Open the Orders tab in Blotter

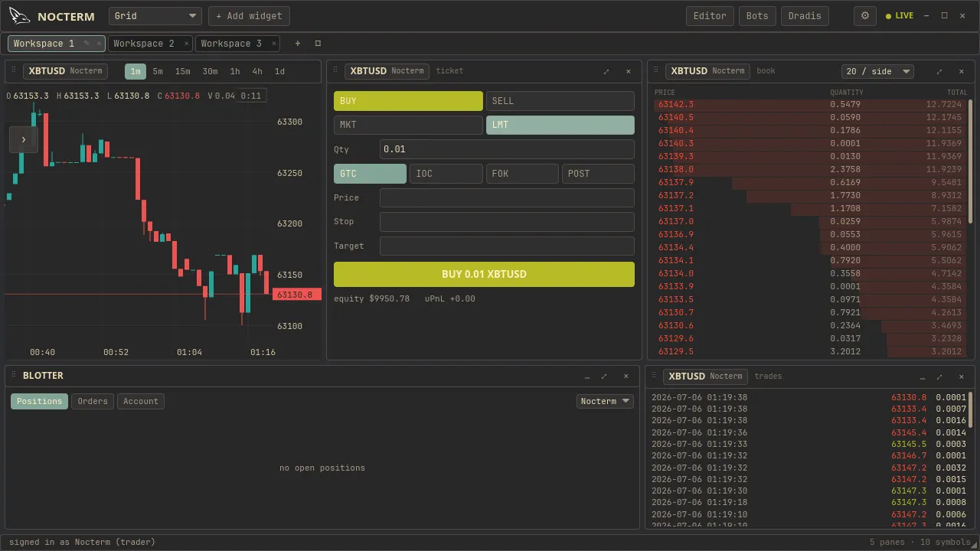pyautogui.click(x=93, y=401)
